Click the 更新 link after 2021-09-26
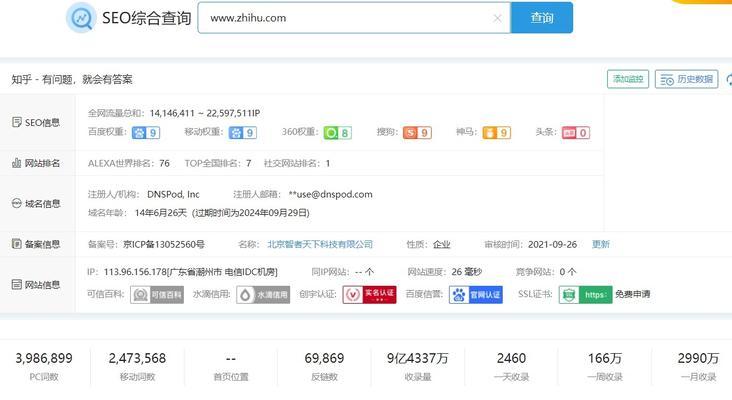The width and height of the screenshot is (732, 400). [601, 244]
